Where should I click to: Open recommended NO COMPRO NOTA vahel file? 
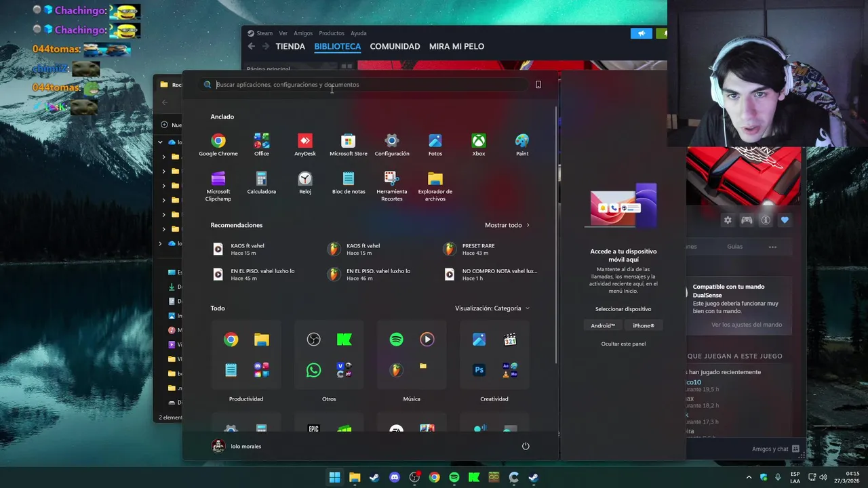click(492, 274)
